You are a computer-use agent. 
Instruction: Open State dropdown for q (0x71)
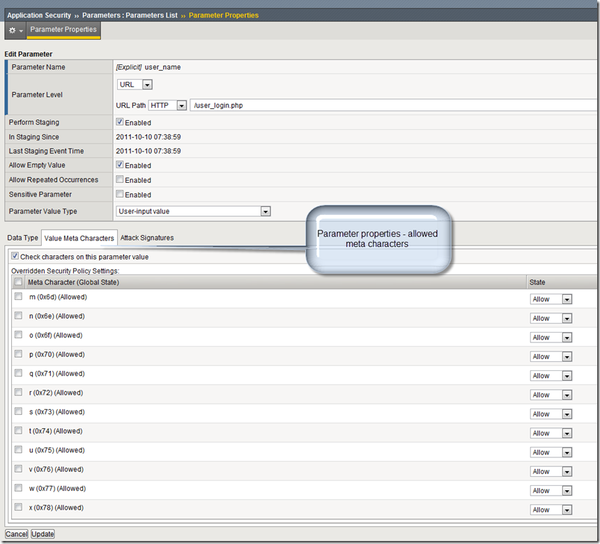[550, 376]
